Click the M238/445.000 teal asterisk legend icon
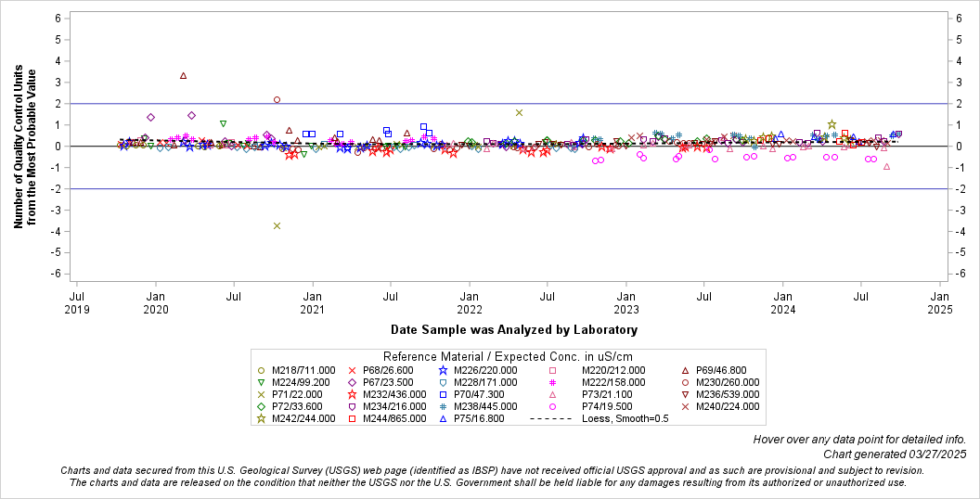Screen dimensions: 980x499 click(444, 406)
